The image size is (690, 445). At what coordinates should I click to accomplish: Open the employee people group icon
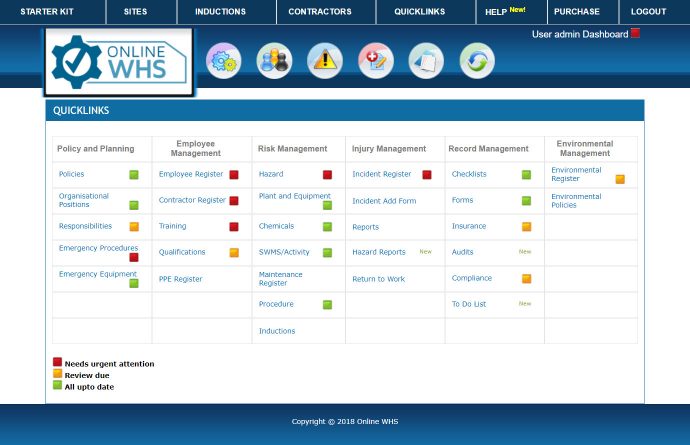click(274, 61)
